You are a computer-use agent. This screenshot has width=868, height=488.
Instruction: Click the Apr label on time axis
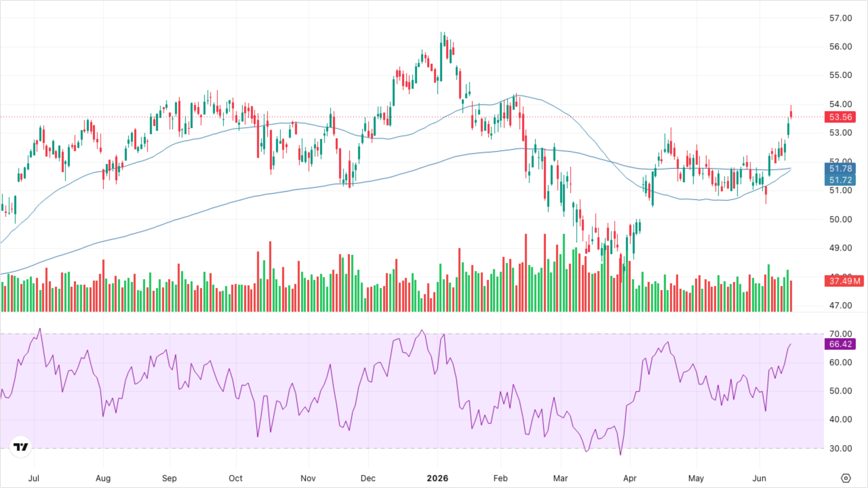(x=630, y=478)
